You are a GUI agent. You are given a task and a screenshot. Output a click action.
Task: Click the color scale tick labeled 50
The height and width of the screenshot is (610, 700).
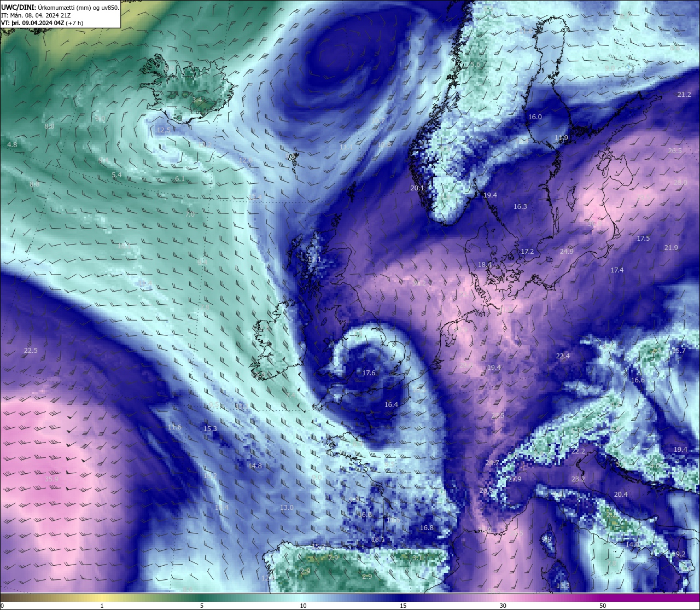click(603, 606)
